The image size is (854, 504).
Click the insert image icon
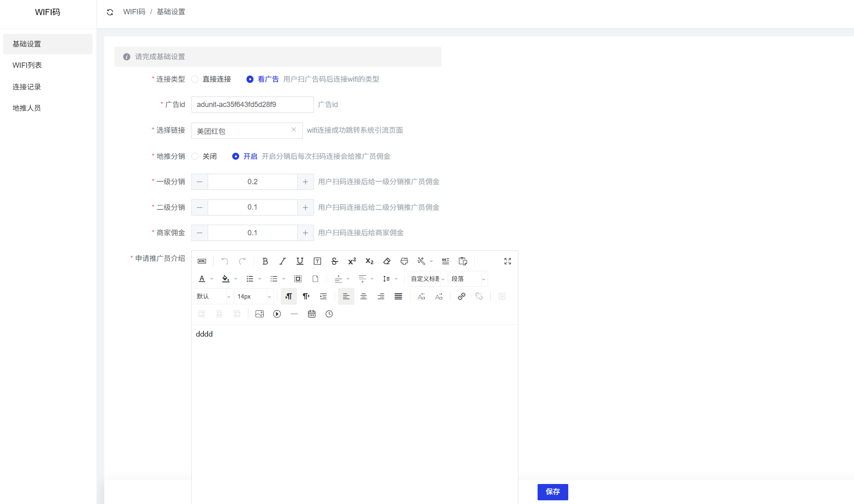point(260,314)
